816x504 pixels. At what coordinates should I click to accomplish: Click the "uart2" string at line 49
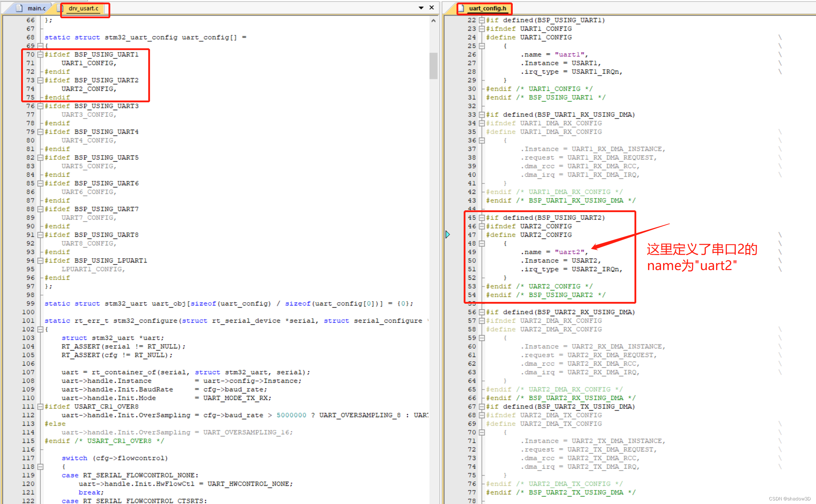pos(570,252)
